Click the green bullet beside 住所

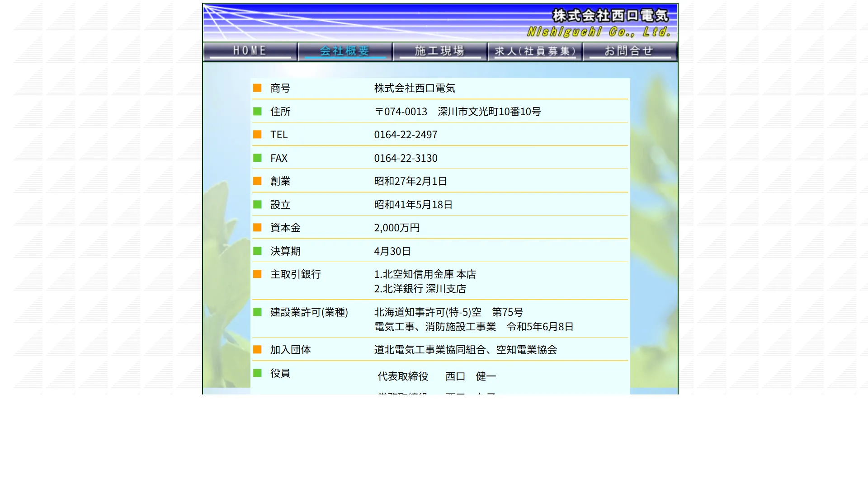[x=257, y=111]
